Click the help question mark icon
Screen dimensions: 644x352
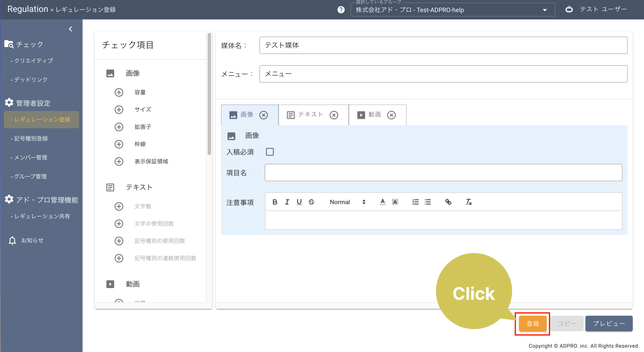click(x=341, y=10)
